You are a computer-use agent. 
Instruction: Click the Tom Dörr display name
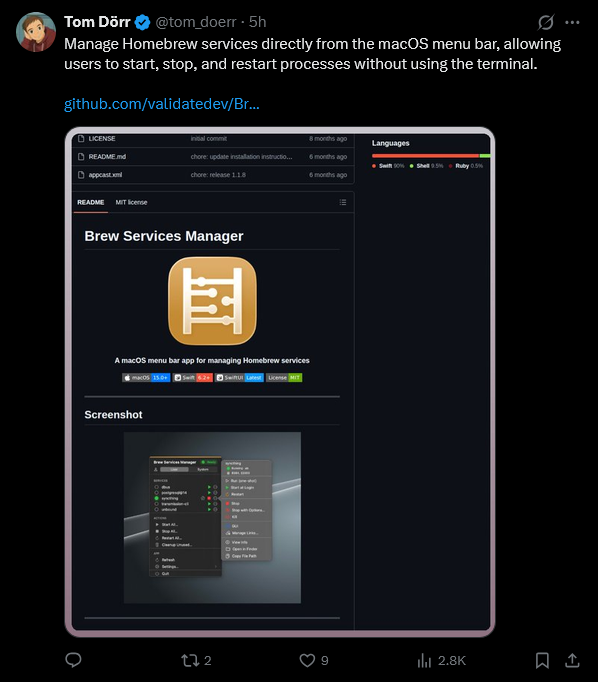click(x=97, y=22)
